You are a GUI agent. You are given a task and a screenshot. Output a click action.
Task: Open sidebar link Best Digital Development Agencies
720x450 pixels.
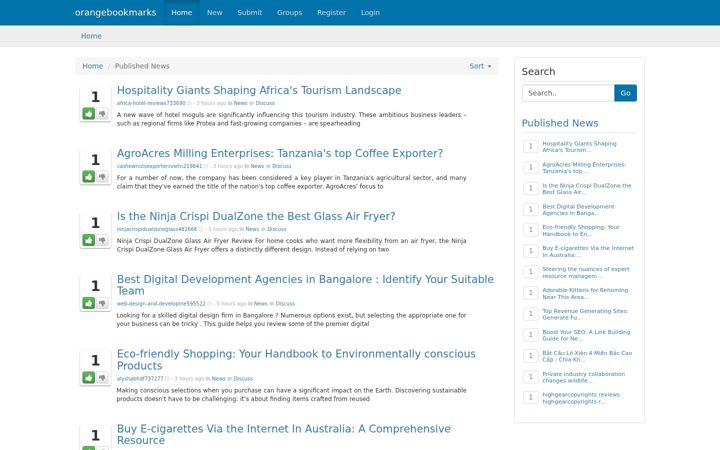[578, 210]
